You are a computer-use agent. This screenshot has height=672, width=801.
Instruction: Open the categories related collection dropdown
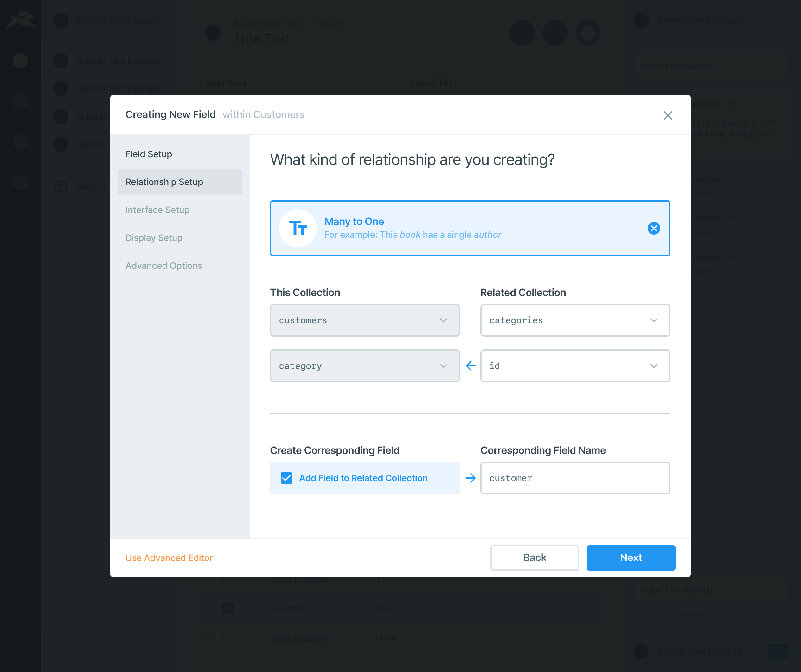coord(575,320)
